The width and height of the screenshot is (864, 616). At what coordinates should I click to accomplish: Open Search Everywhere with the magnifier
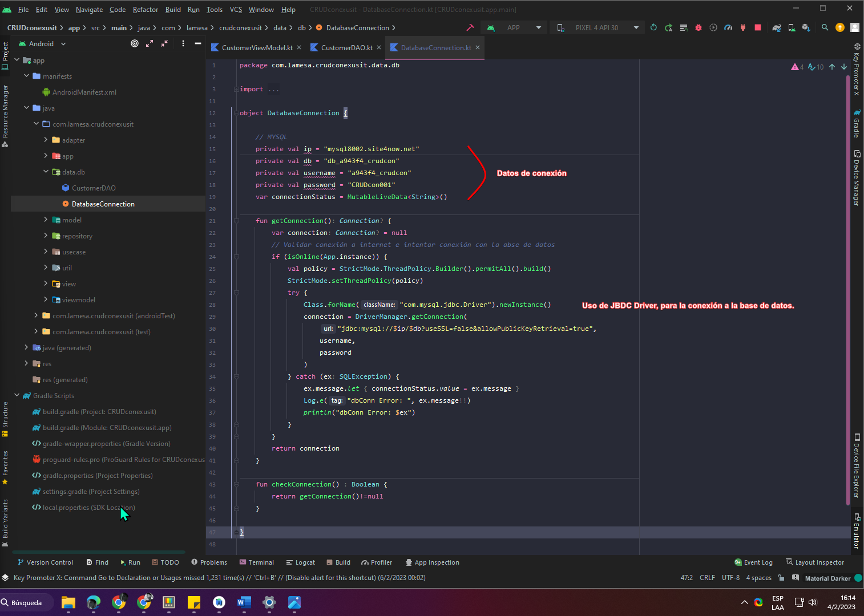click(x=824, y=27)
